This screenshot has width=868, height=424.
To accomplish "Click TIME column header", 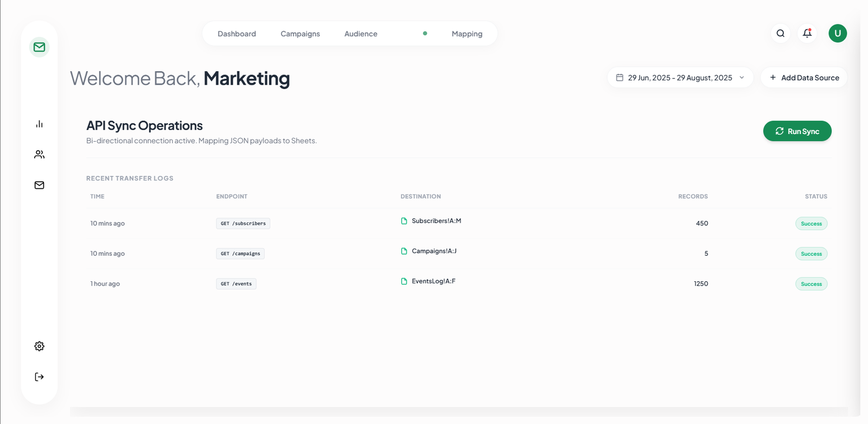I will [x=97, y=197].
